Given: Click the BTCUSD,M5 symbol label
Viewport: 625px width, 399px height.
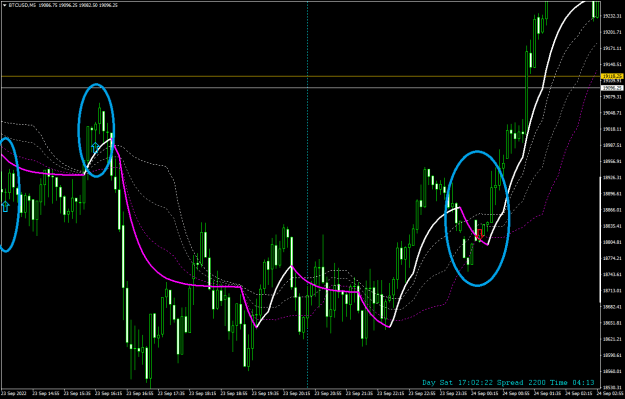Looking at the screenshot, I should [x=22, y=6].
